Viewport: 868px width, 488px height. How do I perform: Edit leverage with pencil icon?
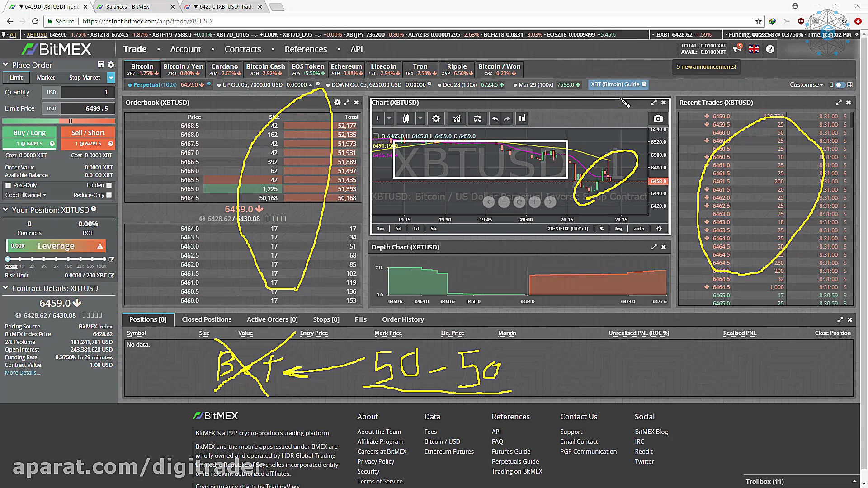[x=111, y=259]
